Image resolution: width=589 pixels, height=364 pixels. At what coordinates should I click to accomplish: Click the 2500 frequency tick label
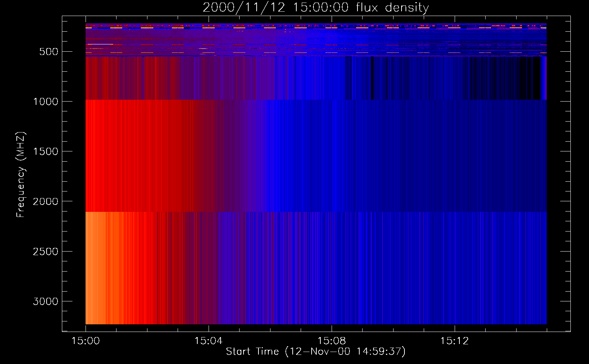[x=46, y=252]
